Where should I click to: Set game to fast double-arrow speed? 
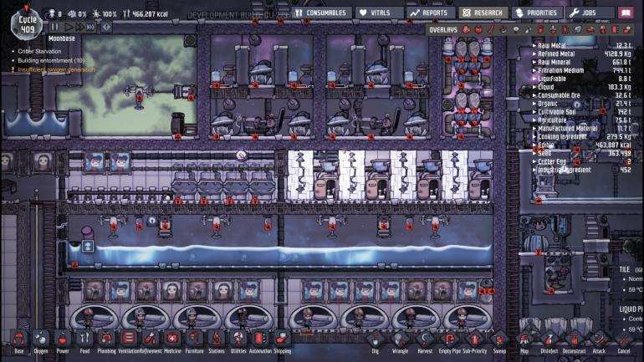point(79,27)
